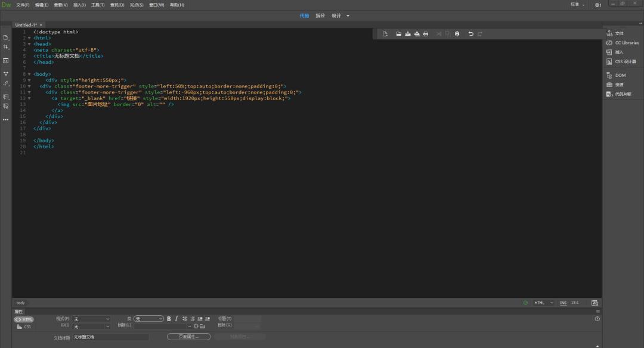
Task: Open the 站点(S) menu
Action: pyautogui.click(x=137, y=5)
